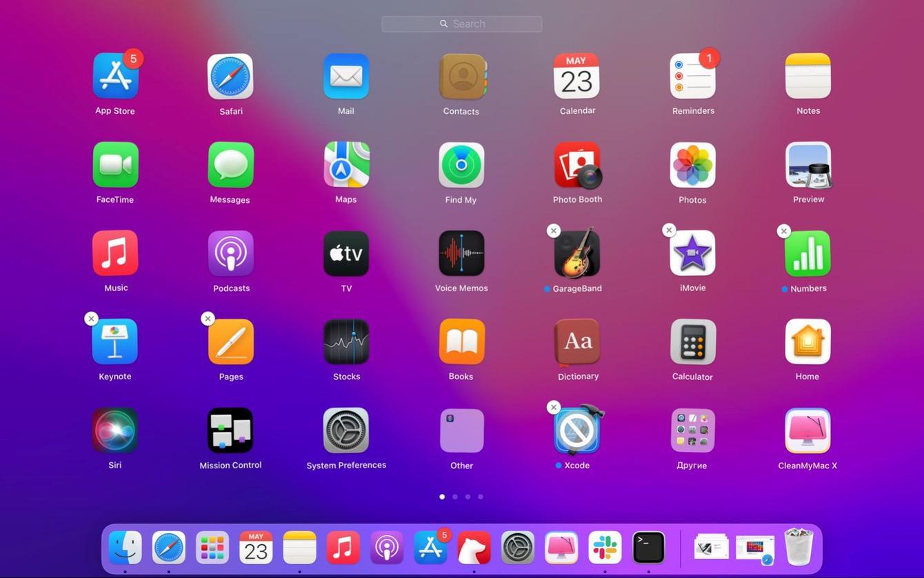The height and width of the screenshot is (578, 924).
Task: Open the Messages app
Action: [x=230, y=165]
